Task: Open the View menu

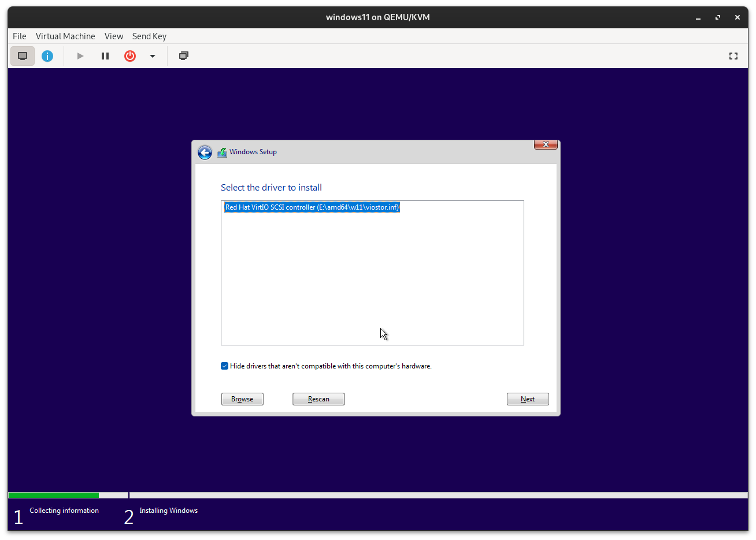Action: click(x=114, y=36)
